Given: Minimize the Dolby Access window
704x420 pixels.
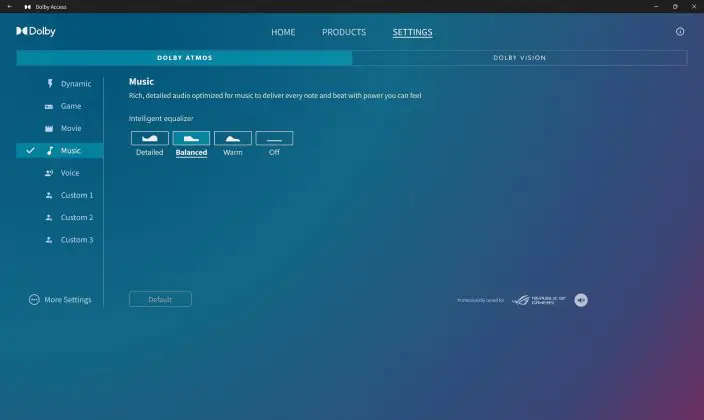Looking at the screenshot, I should tap(656, 7).
